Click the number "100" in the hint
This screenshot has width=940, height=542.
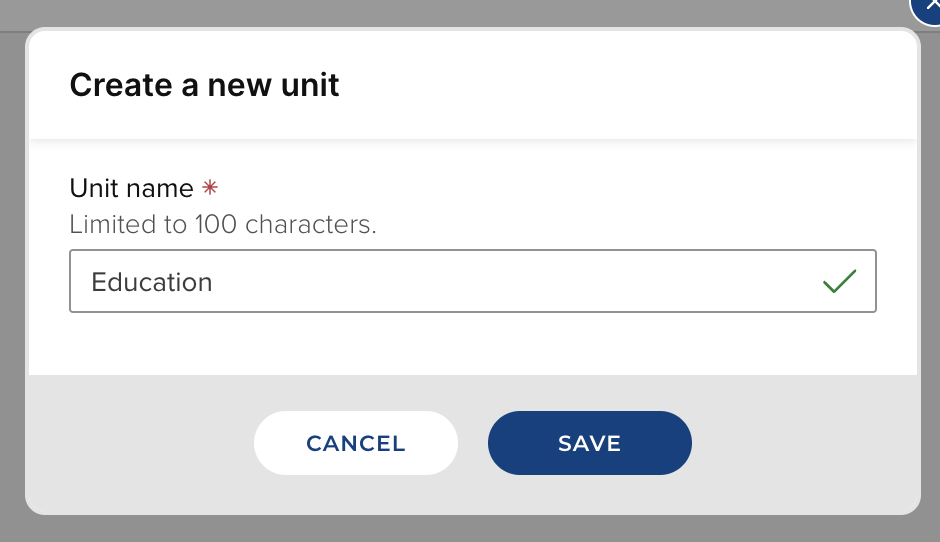[217, 224]
